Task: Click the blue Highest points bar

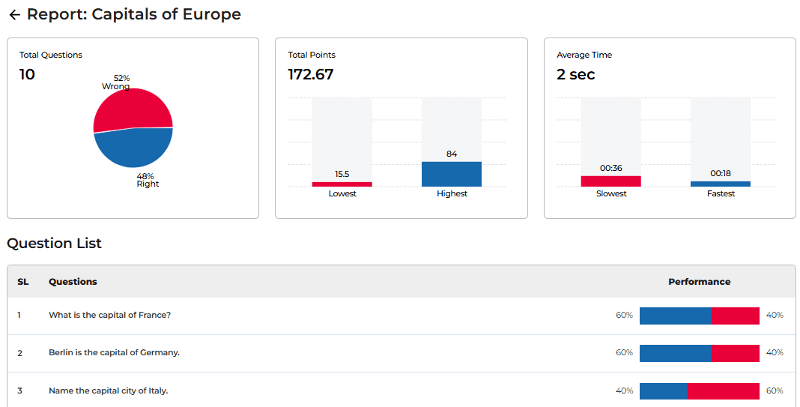Action: click(451, 174)
